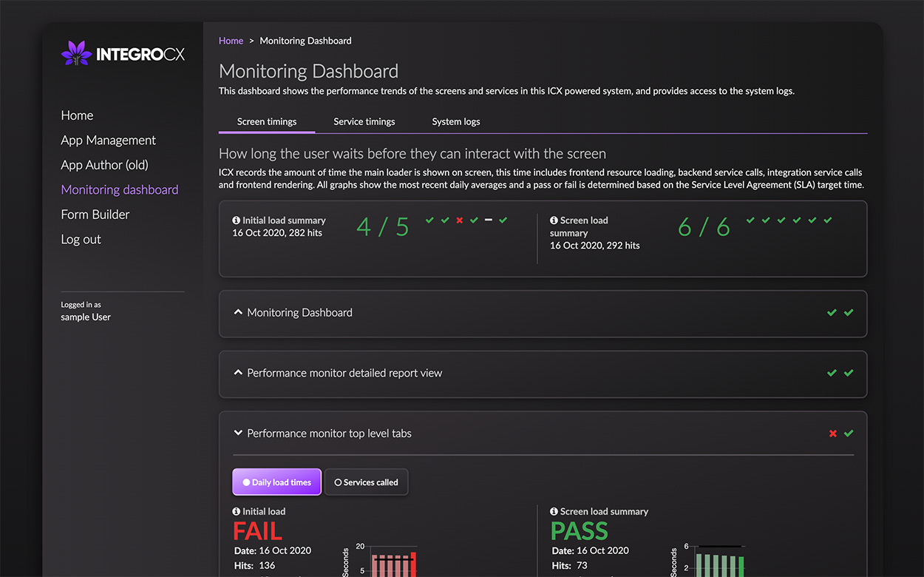Expand the Monitoring Dashboard accordion chevron
Viewport: 924px width, 577px height.
[x=238, y=312]
